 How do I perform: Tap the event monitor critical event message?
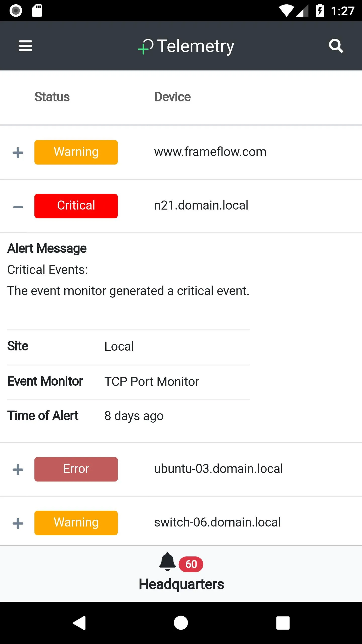[x=128, y=291]
